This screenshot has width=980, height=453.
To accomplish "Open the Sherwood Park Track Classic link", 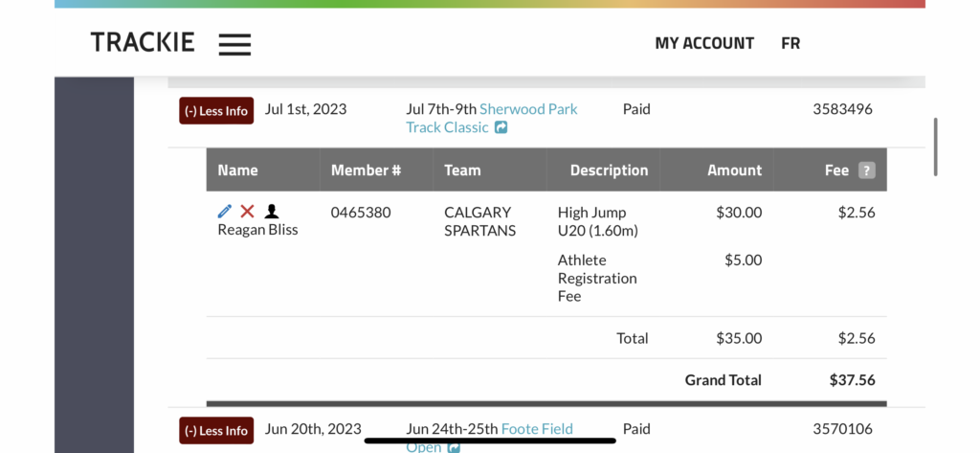I will 491,118.
